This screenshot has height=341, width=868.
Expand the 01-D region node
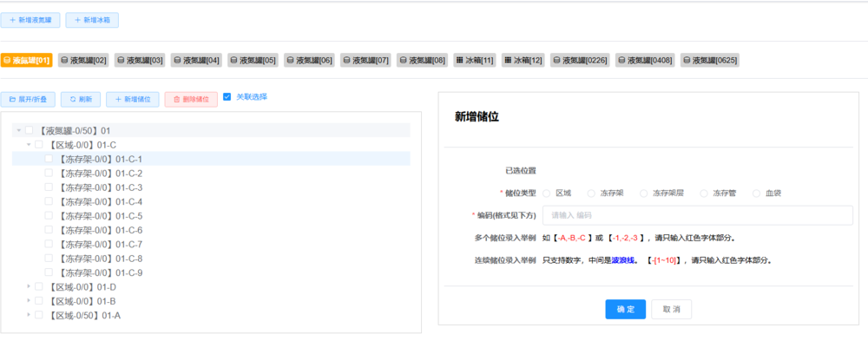tap(29, 286)
